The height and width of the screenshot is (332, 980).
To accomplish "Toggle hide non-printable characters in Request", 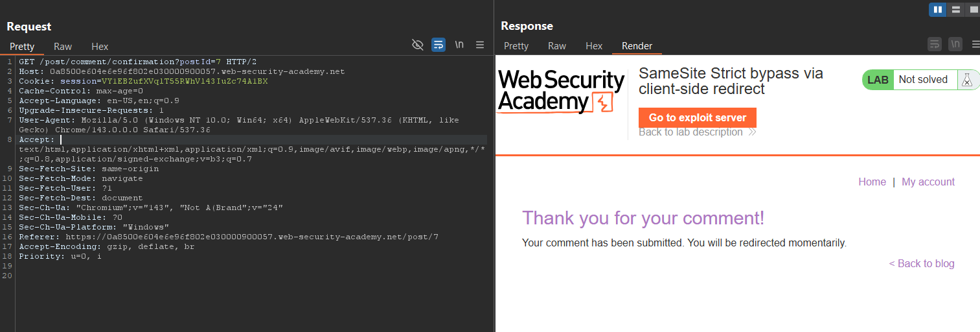I will 418,45.
